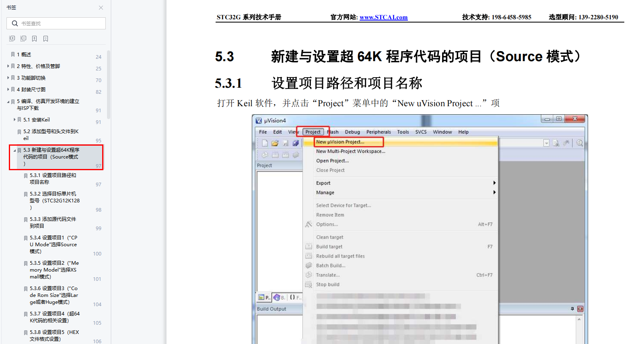Click the 5.3.1 设置项目路径和项目名称 heading

coord(318,83)
